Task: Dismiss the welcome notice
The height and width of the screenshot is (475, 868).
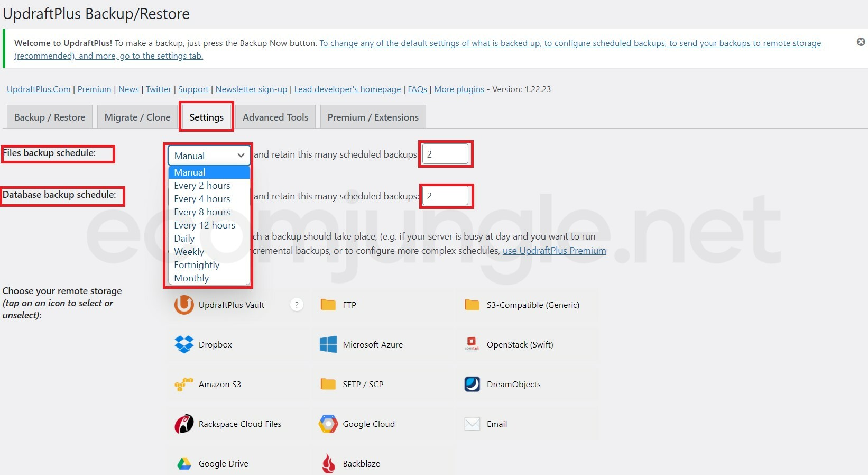Action: pyautogui.click(x=861, y=42)
